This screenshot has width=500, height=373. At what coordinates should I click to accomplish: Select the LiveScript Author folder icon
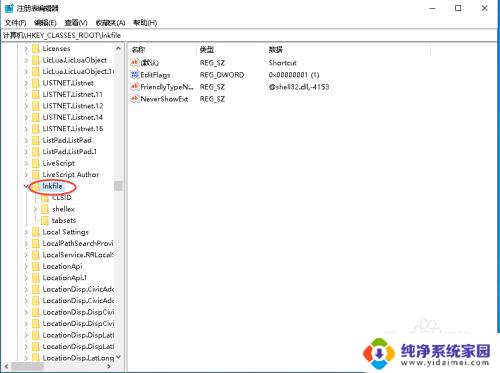[36, 175]
